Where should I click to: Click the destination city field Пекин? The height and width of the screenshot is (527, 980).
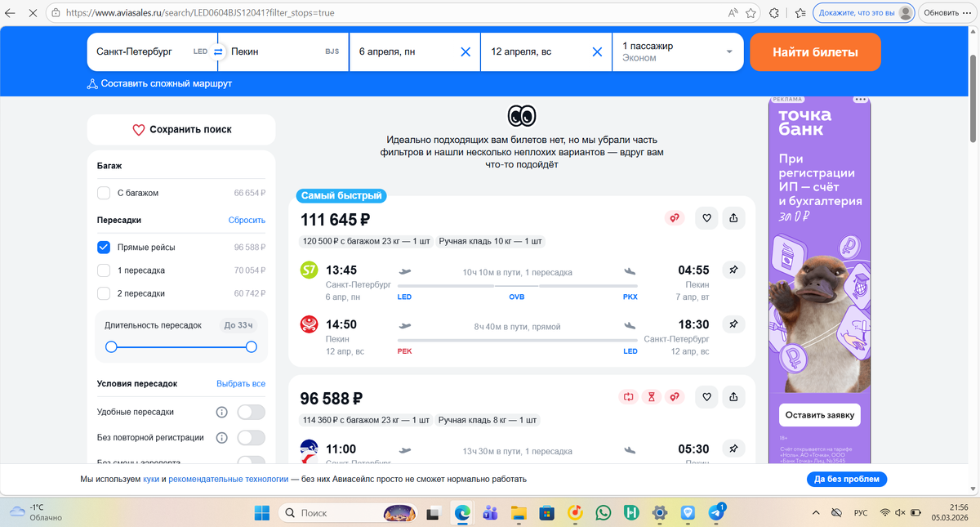[283, 51]
